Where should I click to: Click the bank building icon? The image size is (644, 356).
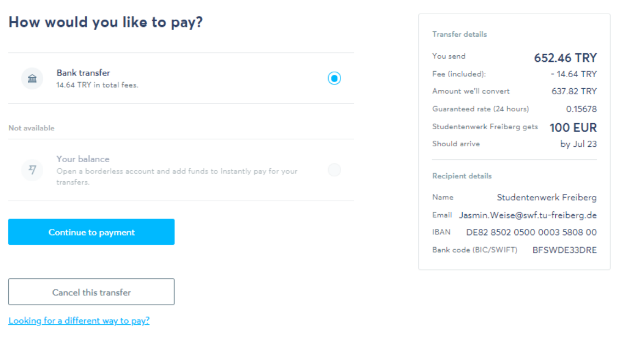tap(32, 78)
